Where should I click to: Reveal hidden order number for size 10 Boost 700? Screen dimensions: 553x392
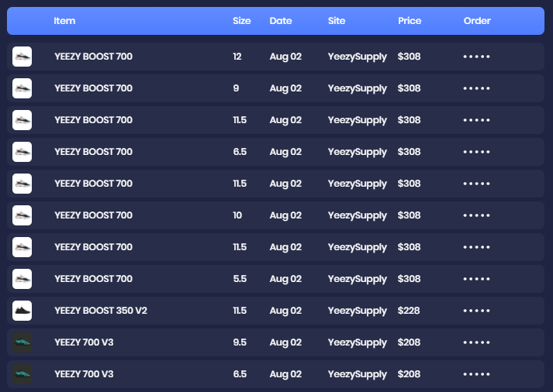476,215
